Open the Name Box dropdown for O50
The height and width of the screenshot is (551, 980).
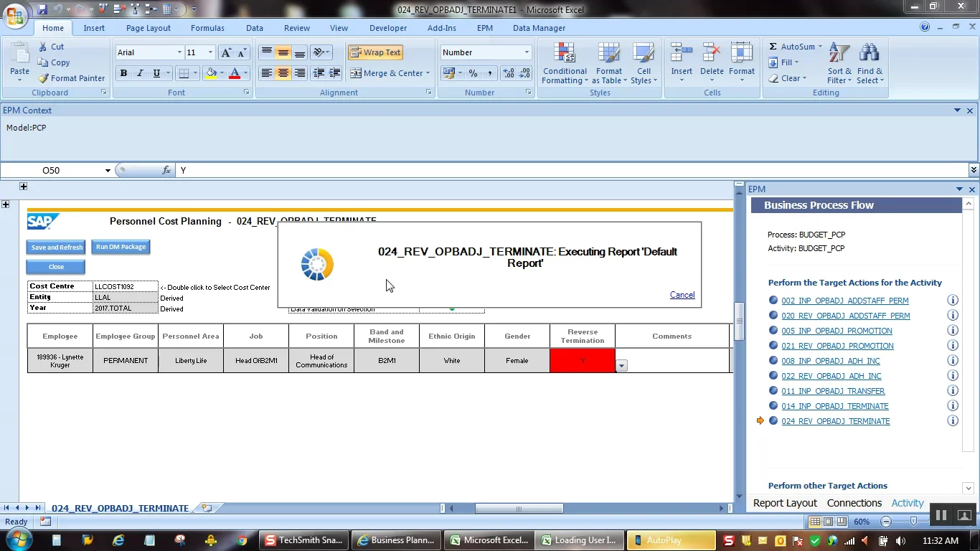point(108,171)
